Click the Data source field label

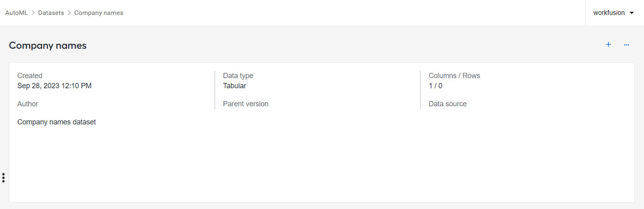pyautogui.click(x=447, y=104)
